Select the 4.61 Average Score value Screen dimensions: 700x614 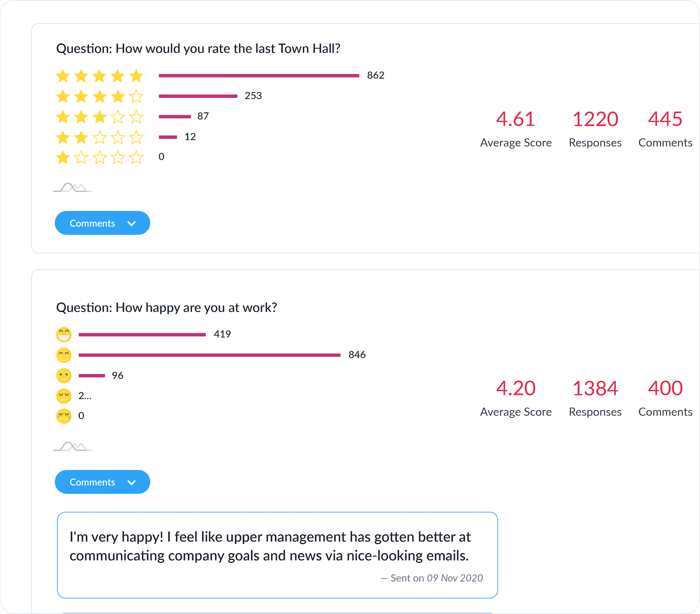515,119
